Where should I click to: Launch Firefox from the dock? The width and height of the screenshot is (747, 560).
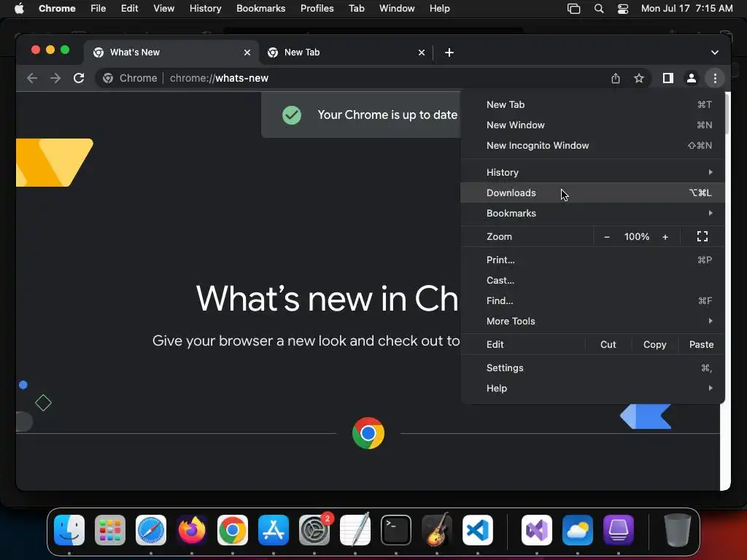tap(192, 530)
